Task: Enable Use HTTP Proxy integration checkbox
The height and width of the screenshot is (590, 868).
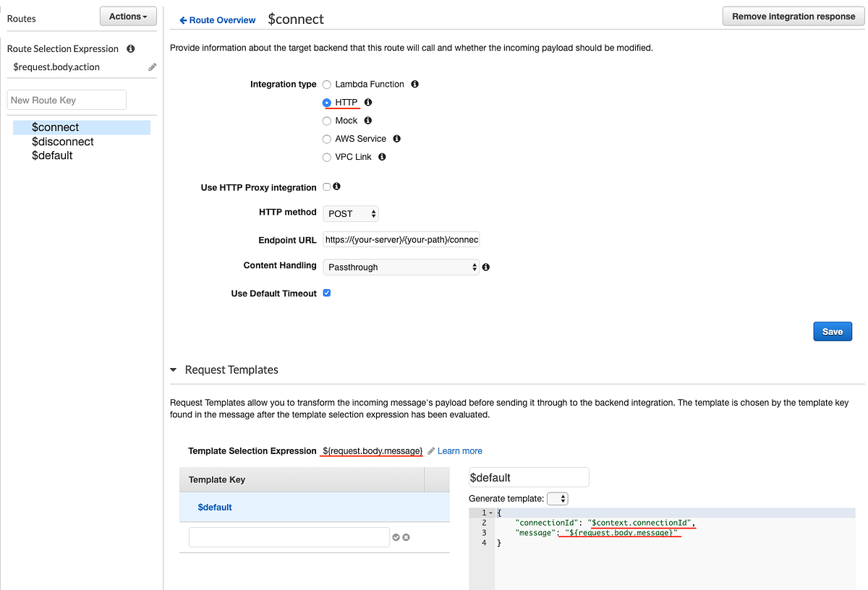Action: pyautogui.click(x=326, y=187)
